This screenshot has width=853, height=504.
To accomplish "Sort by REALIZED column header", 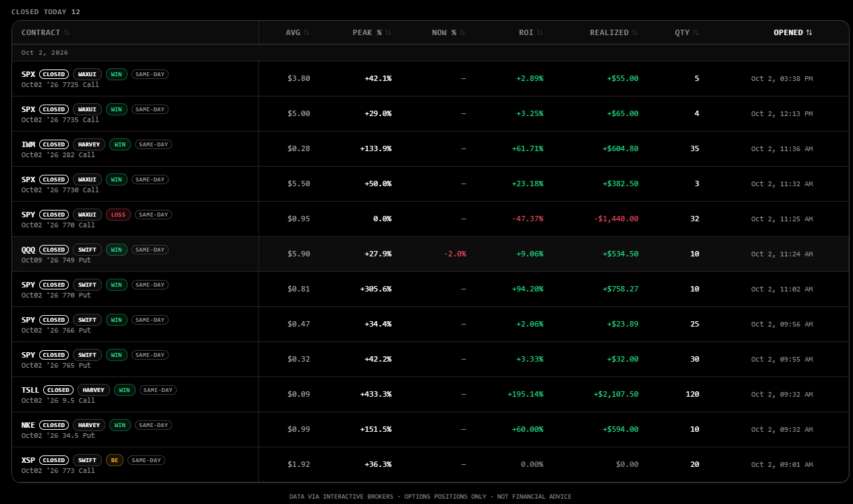I will [614, 32].
